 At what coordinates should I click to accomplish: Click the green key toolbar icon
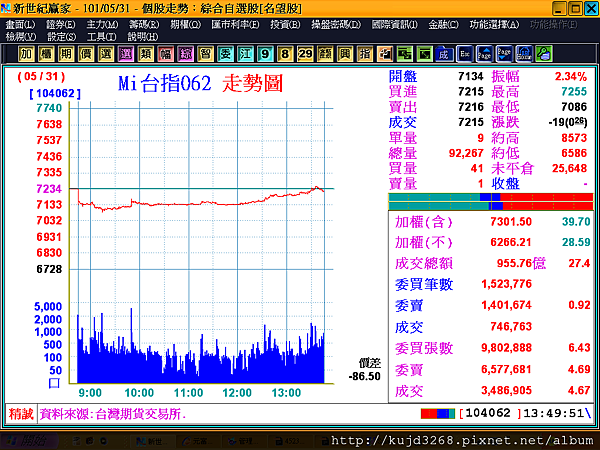pos(544,54)
